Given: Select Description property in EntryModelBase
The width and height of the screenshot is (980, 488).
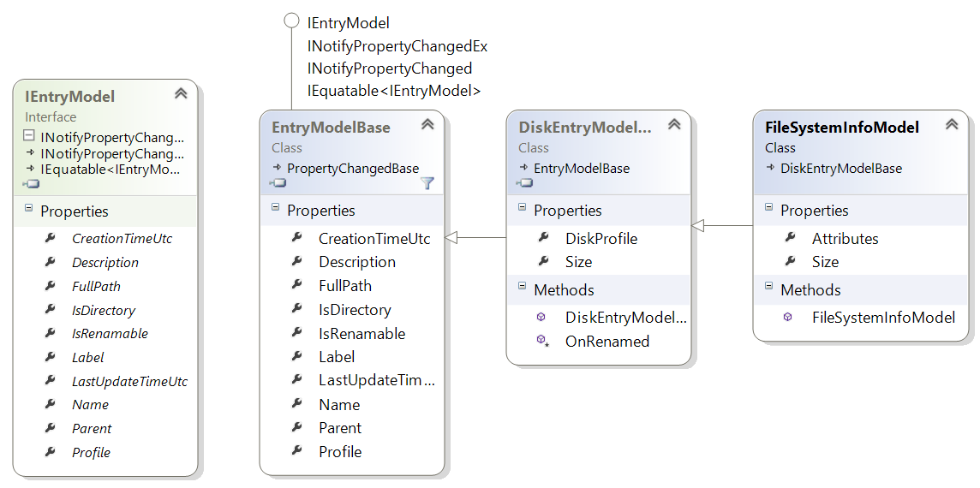Looking at the screenshot, I should point(357,262).
